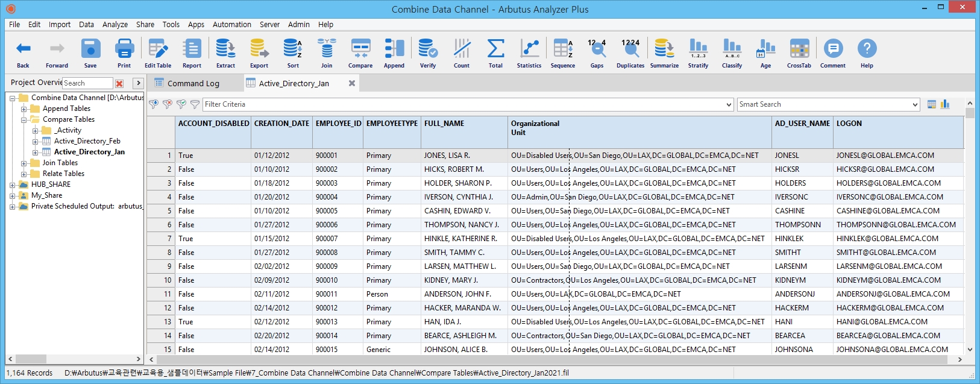Select Active_Directory_Feb in the tree
This screenshot has width=980, height=384.
coord(87,141)
